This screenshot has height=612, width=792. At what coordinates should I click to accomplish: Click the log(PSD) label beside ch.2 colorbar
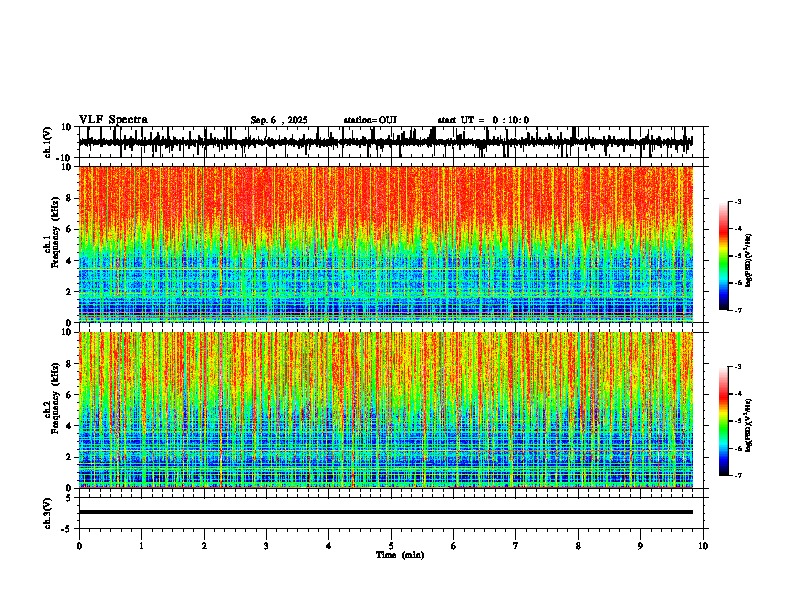point(748,425)
